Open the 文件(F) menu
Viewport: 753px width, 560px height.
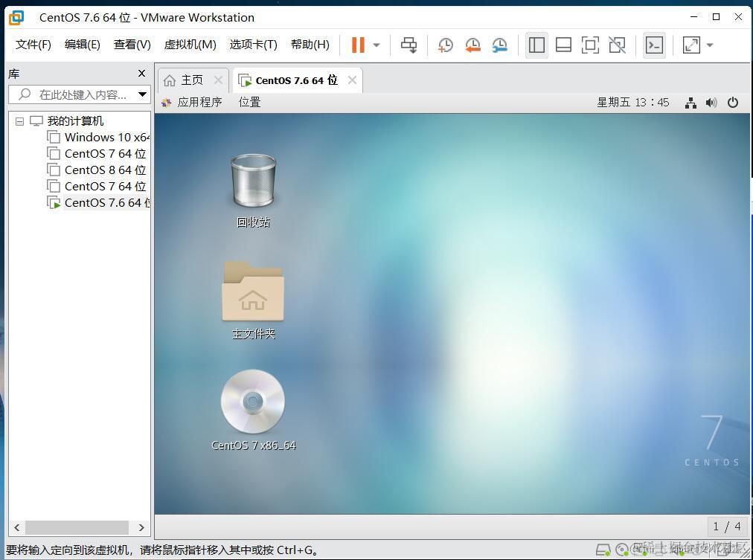coord(33,45)
